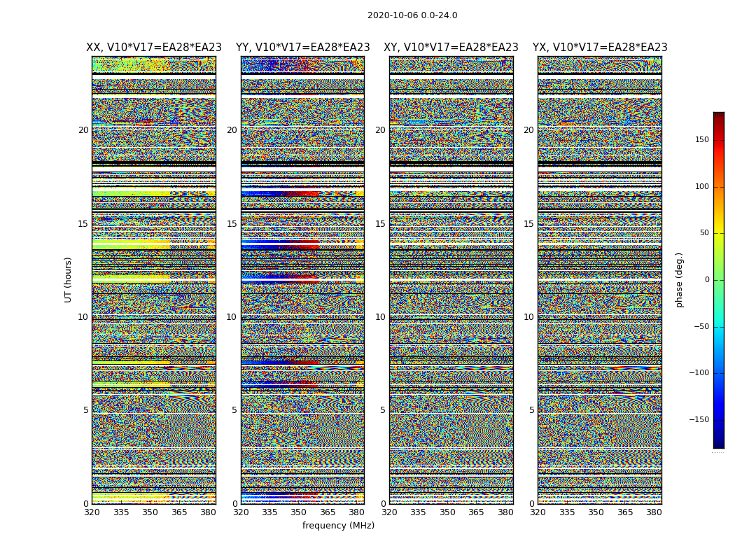The height and width of the screenshot is (560, 735).
Task: Click the colorbar tick label −50
Action: click(701, 326)
